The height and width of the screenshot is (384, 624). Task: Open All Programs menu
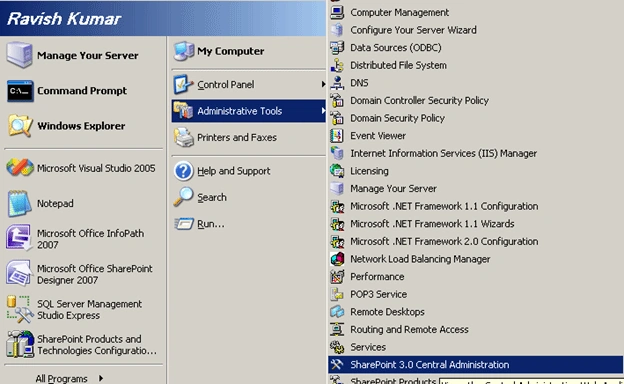[x=61, y=378]
